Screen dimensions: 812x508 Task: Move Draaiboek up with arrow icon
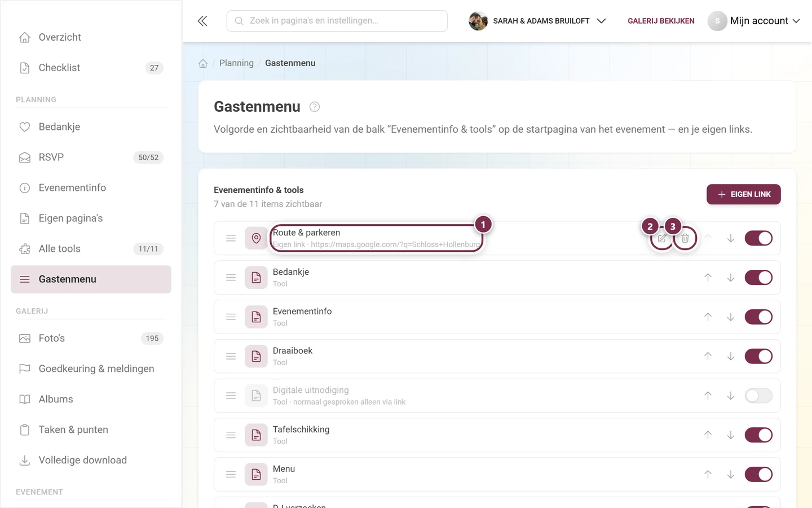708,356
